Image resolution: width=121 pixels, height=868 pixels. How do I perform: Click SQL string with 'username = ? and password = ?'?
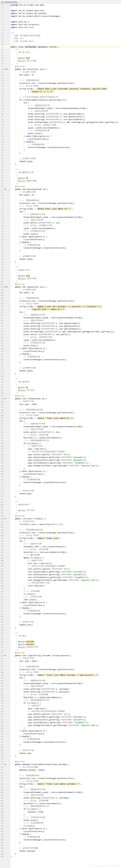tap(67, 675)
